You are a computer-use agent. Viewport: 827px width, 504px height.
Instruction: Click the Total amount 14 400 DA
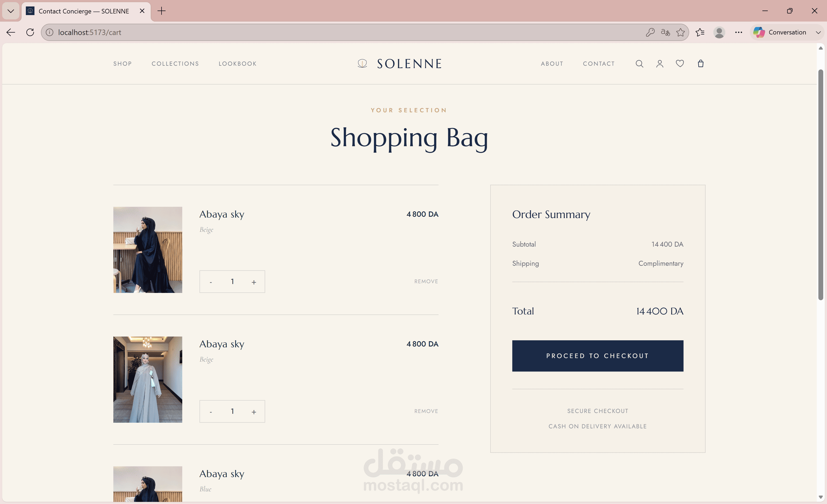point(660,311)
